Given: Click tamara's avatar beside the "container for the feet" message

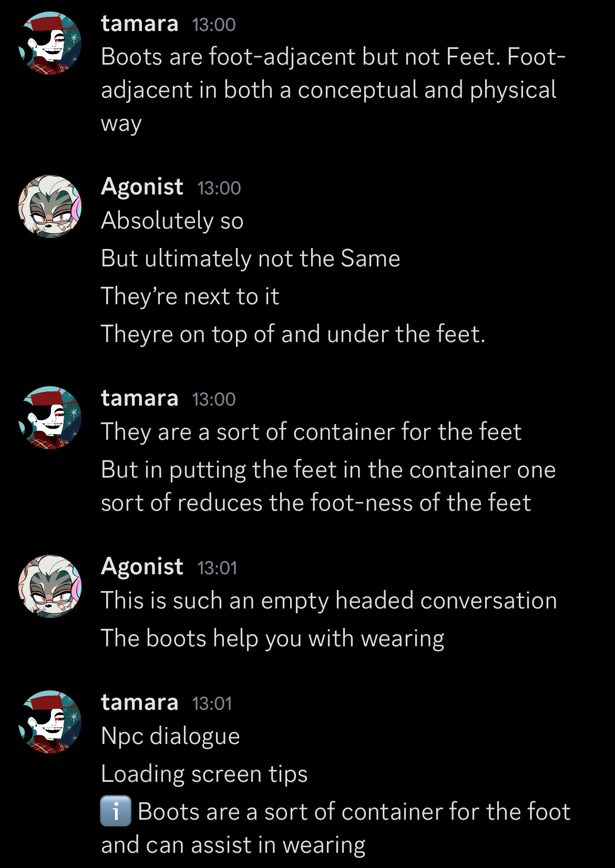Looking at the screenshot, I should 50,418.
